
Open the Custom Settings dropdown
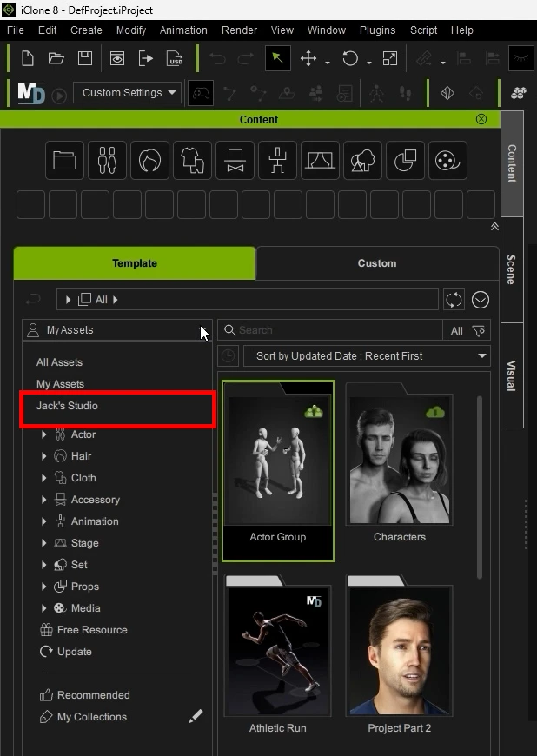tap(126, 93)
